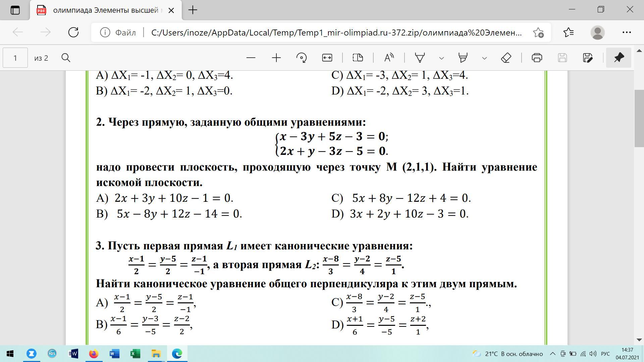This screenshot has height=362, width=644.
Task: Click the zoom out minus icon
Action: pyautogui.click(x=251, y=58)
